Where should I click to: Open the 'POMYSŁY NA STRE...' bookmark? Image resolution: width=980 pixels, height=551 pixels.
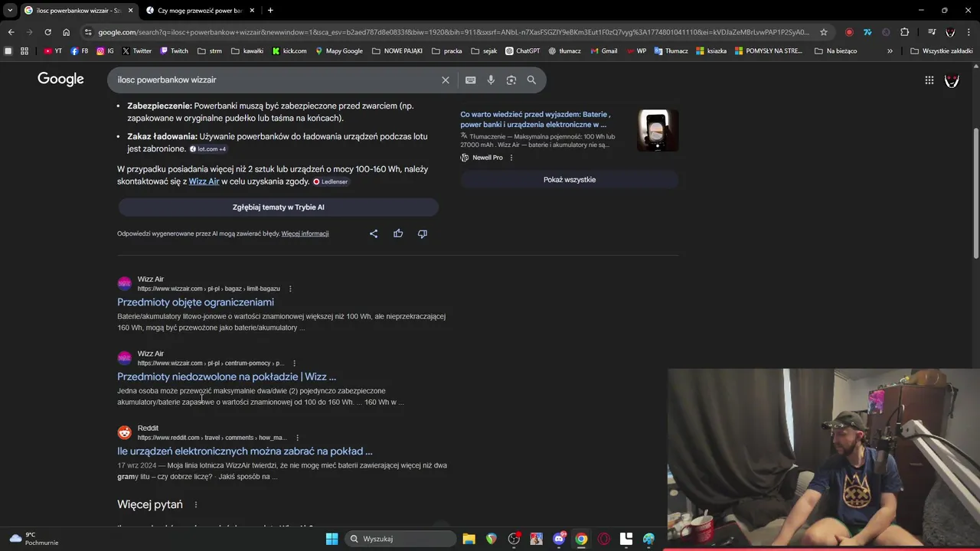(x=769, y=51)
